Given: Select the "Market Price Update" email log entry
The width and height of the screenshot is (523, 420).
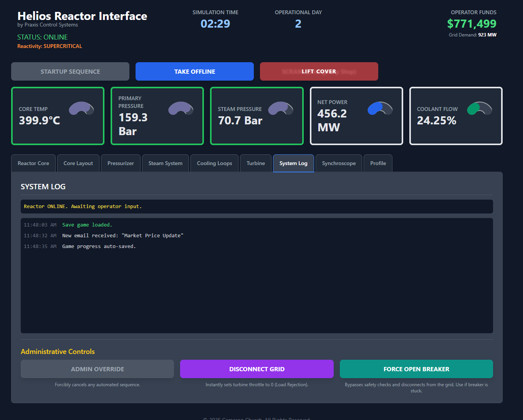Looking at the screenshot, I should click(123, 236).
